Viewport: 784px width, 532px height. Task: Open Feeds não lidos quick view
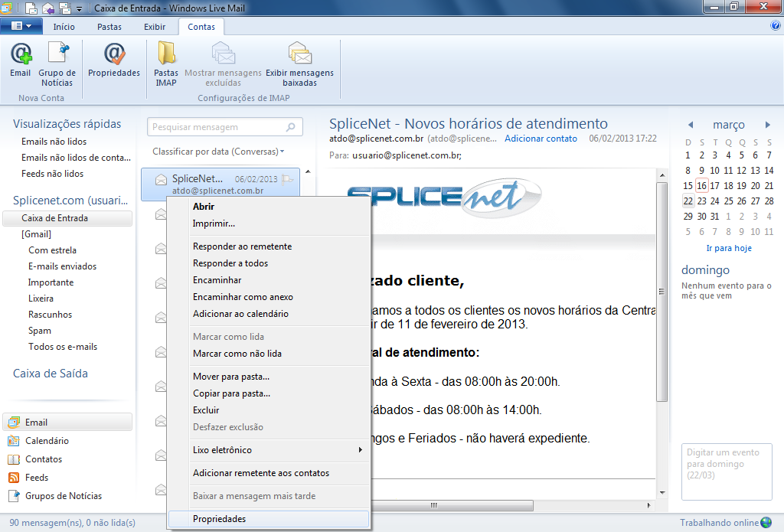(53, 174)
